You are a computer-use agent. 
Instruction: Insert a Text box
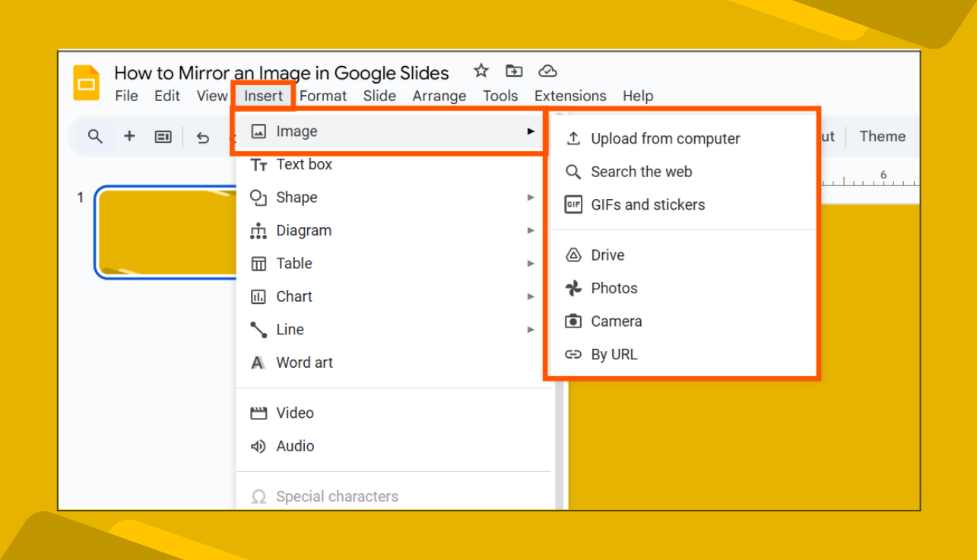click(303, 164)
